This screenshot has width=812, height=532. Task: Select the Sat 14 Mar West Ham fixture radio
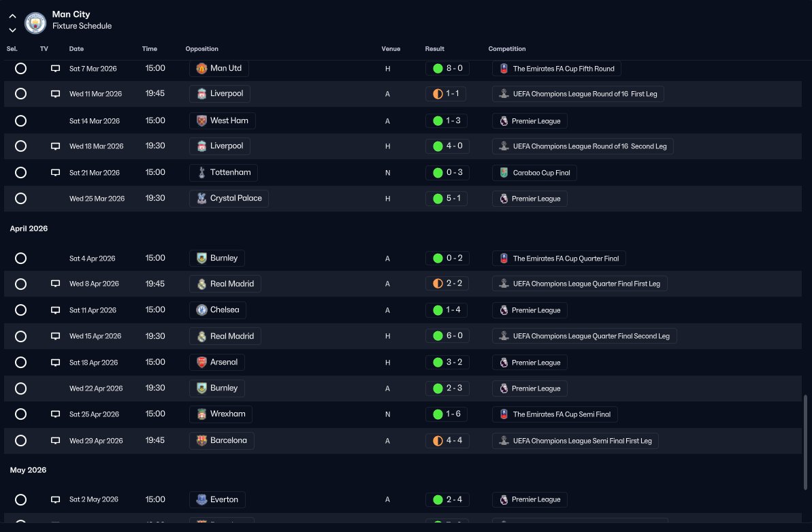pos(20,120)
